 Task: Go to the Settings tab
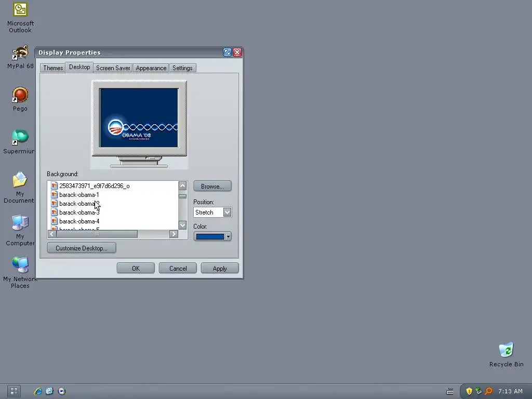[x=182, y=68]
